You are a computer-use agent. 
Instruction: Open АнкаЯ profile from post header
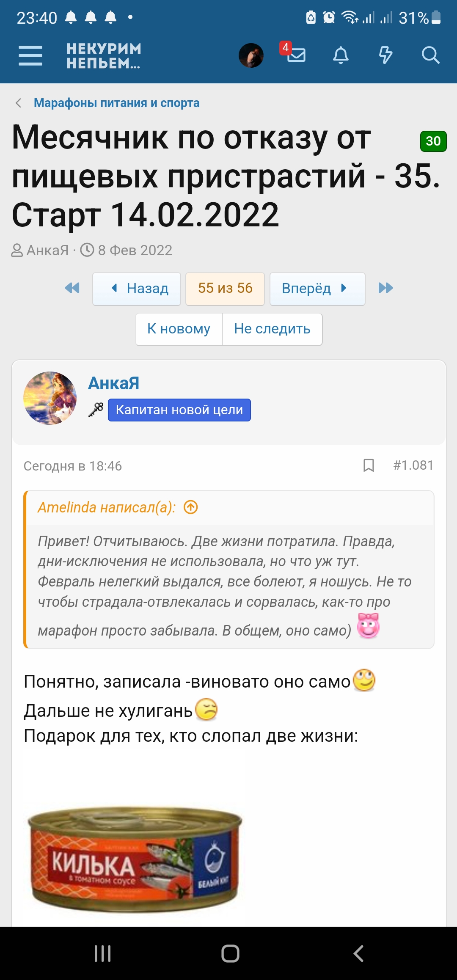tap(113, 383)
